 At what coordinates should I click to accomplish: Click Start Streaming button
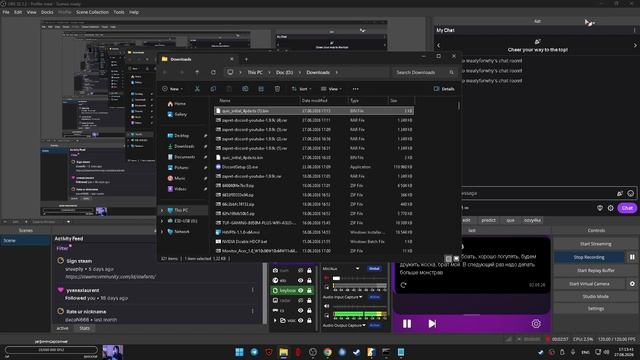point(596,244)
